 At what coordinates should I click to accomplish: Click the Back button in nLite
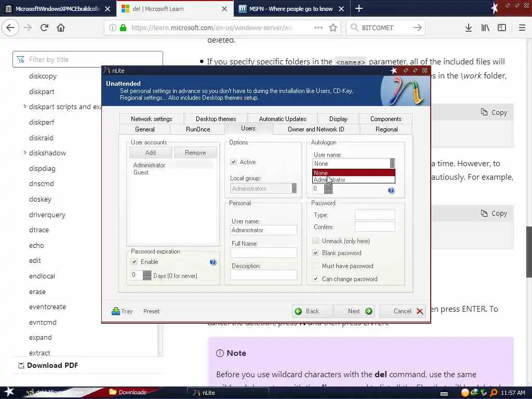click(x=313, y=311)
